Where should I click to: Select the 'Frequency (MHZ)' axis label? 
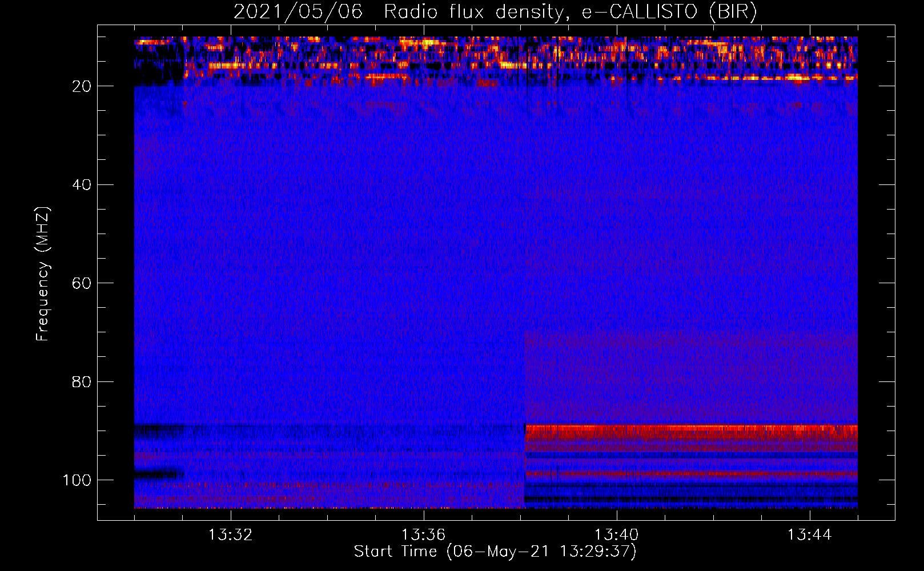coord(43,274)
